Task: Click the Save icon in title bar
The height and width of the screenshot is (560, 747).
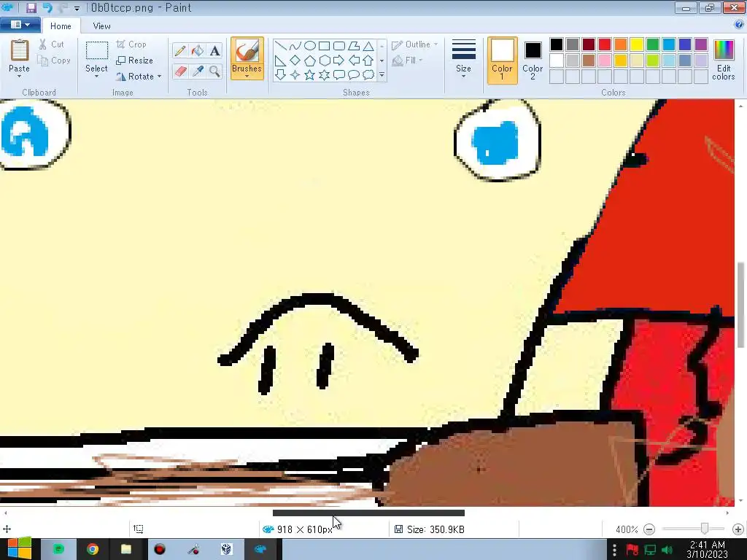Action: (31, 7)
